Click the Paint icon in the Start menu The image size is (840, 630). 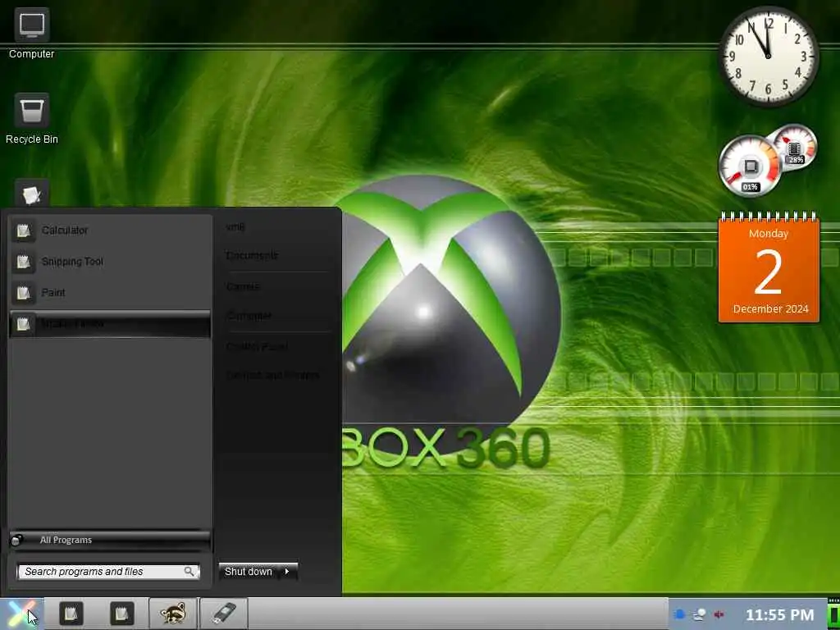(23, 293)
